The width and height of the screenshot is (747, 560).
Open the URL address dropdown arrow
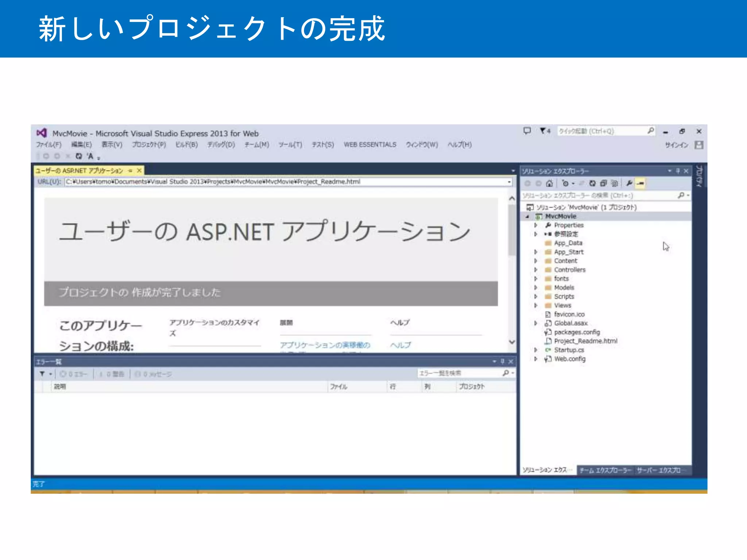509,182
